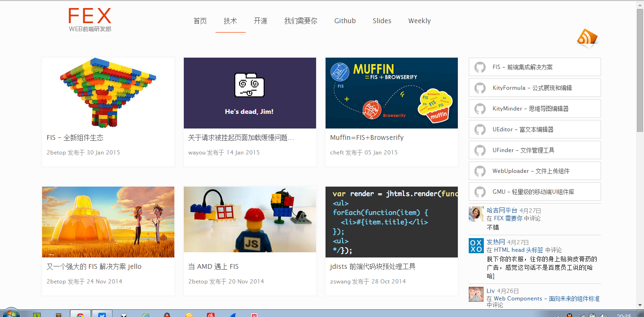This screenshot has height=317, width=644.
Task: Open article title Muffin=FIS+Browserify
Action: (x=367, y=137)
